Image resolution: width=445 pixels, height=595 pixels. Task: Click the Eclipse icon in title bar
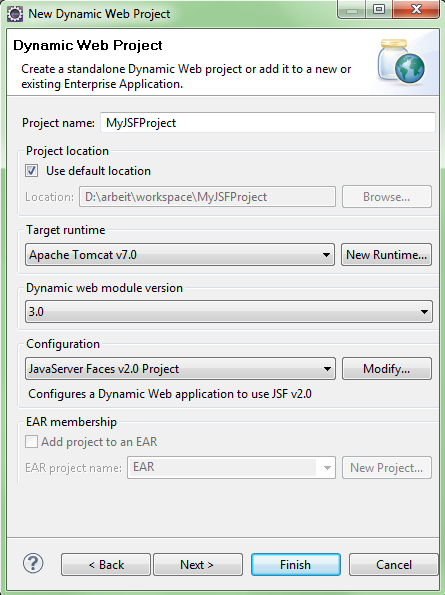15,14
